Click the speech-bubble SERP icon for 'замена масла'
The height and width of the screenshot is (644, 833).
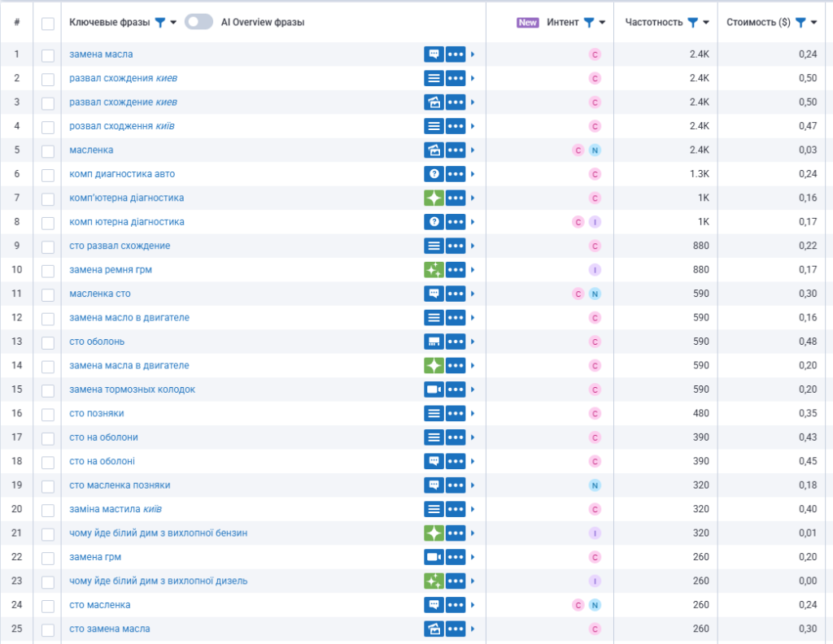pos(434,54)
